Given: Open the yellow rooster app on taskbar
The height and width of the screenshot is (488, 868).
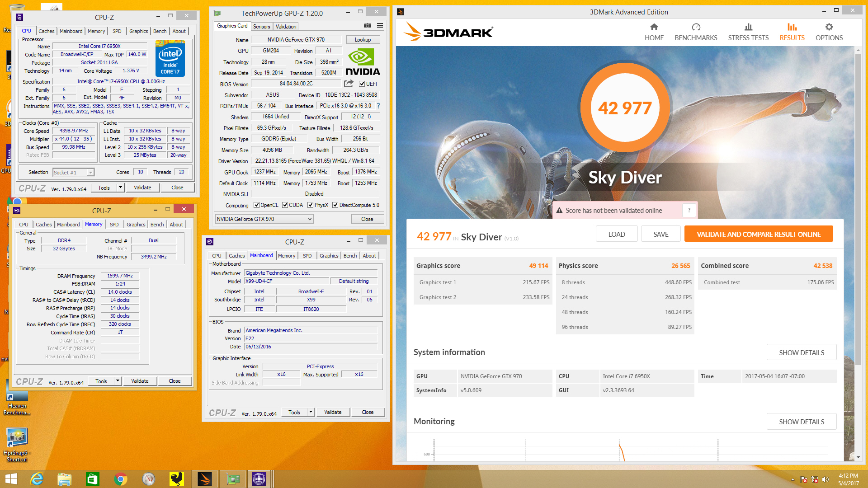Looking at the screenshot, I should [x=177, y=479].
